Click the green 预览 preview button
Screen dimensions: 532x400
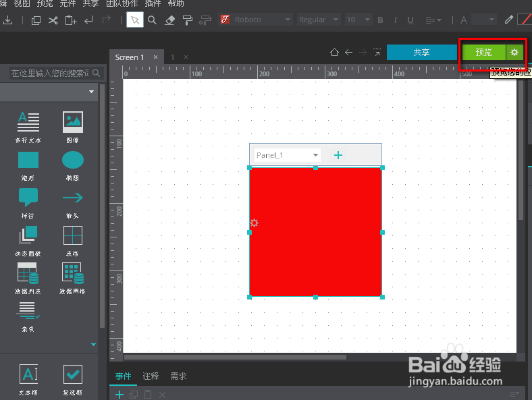(x=484, y=52)
